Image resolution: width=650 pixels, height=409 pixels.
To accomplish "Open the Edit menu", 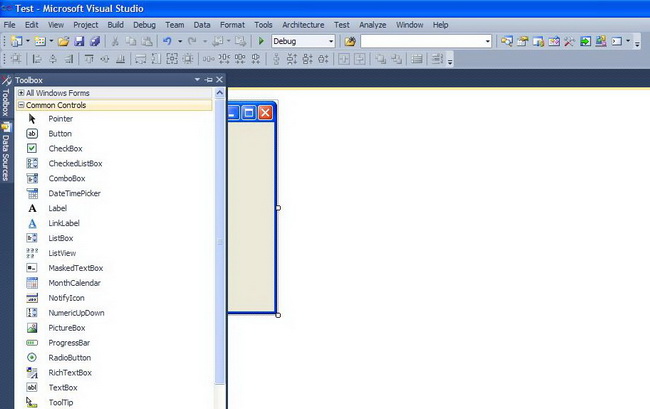I will click(x=32, y=25).
